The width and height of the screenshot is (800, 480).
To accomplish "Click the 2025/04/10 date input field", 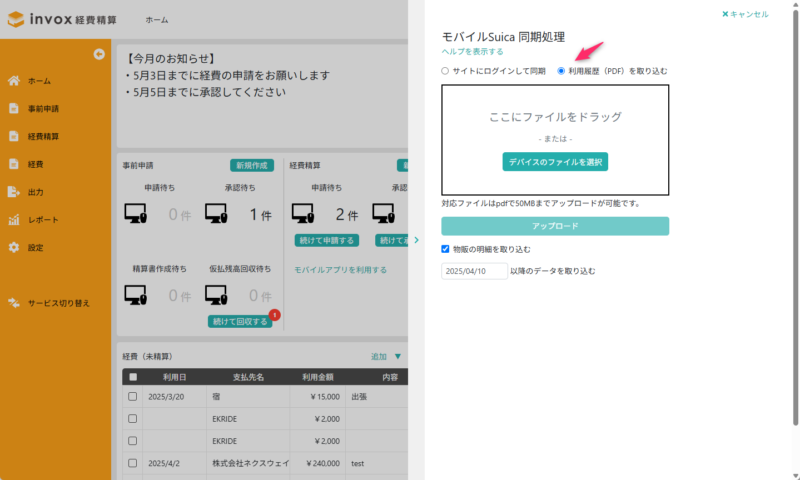I will click(x=474, y=271).
